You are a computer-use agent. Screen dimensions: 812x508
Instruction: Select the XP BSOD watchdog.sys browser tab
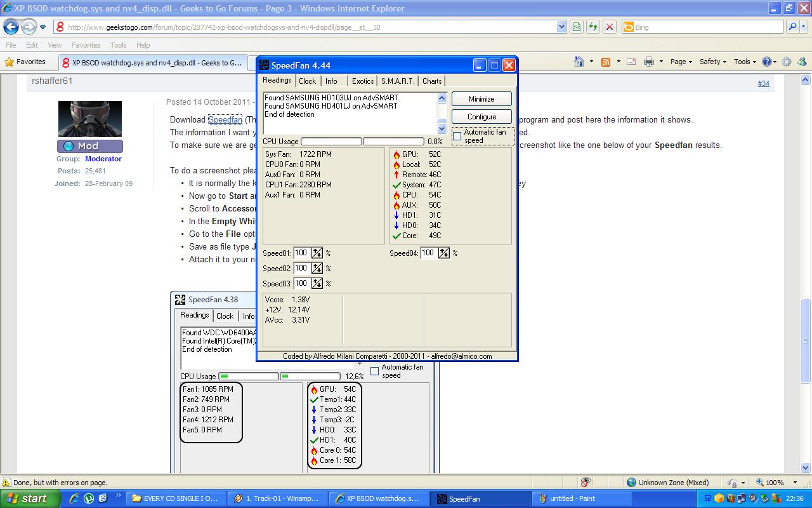point(152,62)
